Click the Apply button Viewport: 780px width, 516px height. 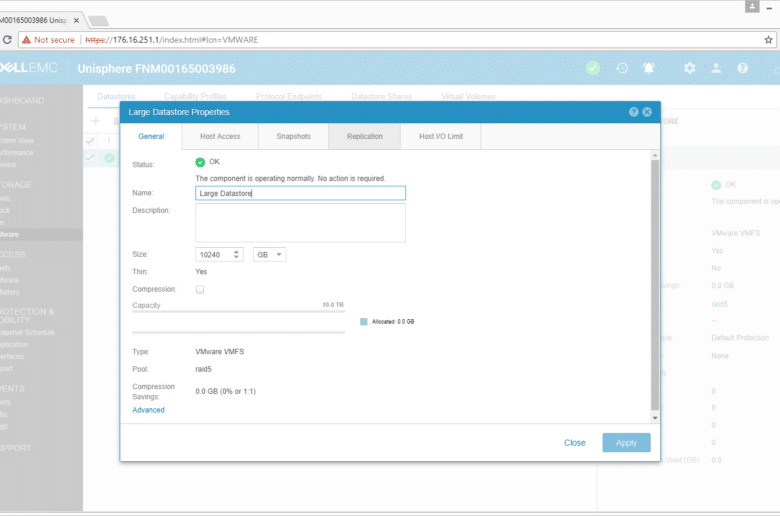626,443
